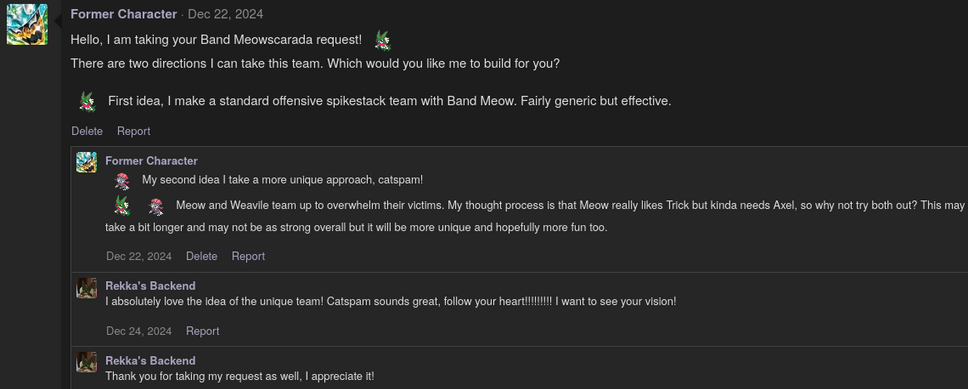Click Weavile sprite beside second idea text
The width and height of the screenshot is (968, 389).
pos(122,181)
